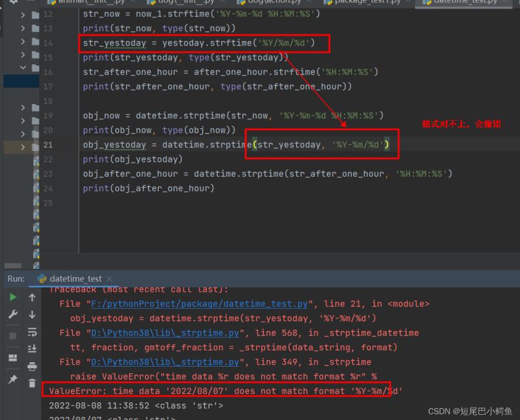Expand chevron in the highlighted tree row at line 21
Viewport: 520px width, 420px height.
tap(23, 147)
